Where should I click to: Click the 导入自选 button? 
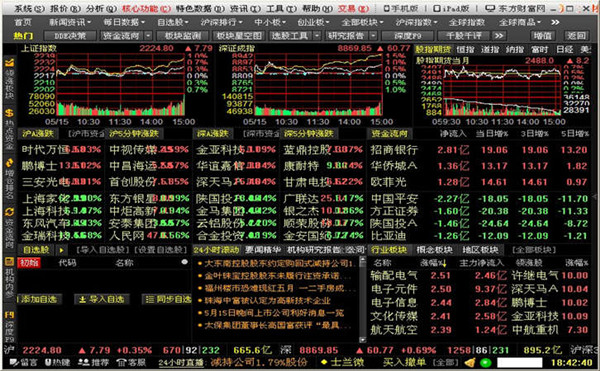tap(102, 299)
